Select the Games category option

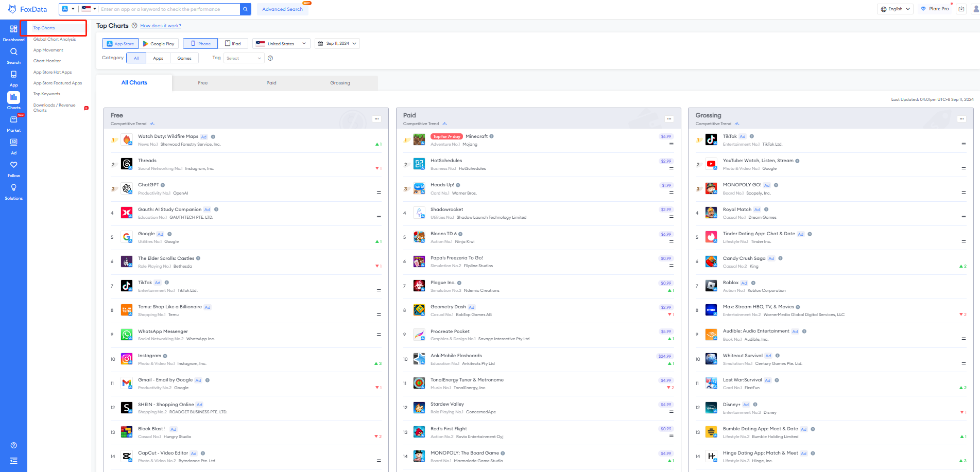click(184, 58)
